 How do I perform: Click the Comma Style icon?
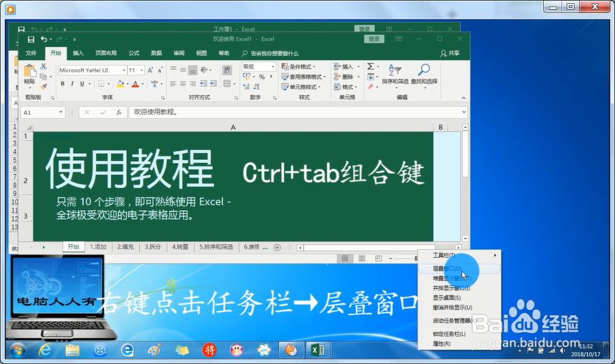click(271, 77)
